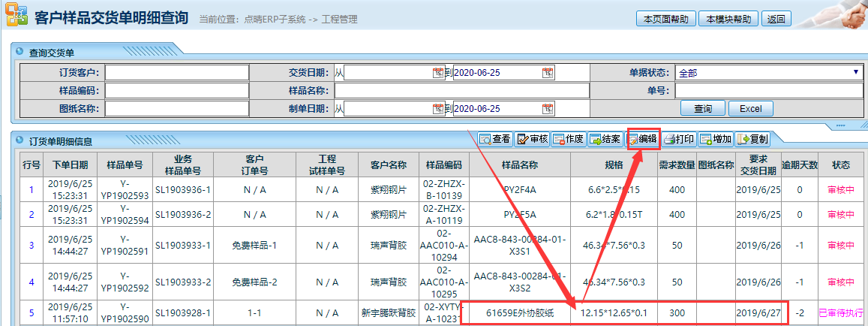Open row number 3 link

point(32,245)
